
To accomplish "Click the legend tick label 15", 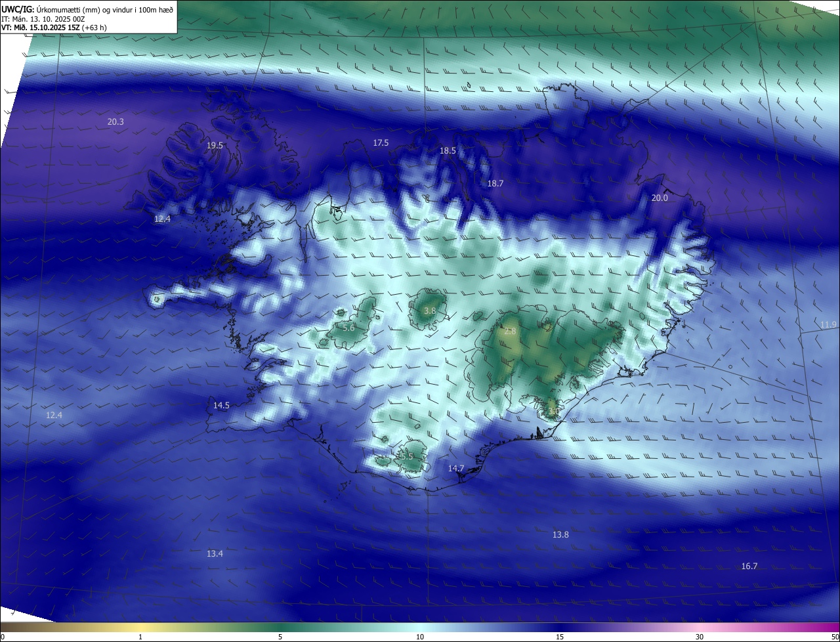I will (560, 637).
